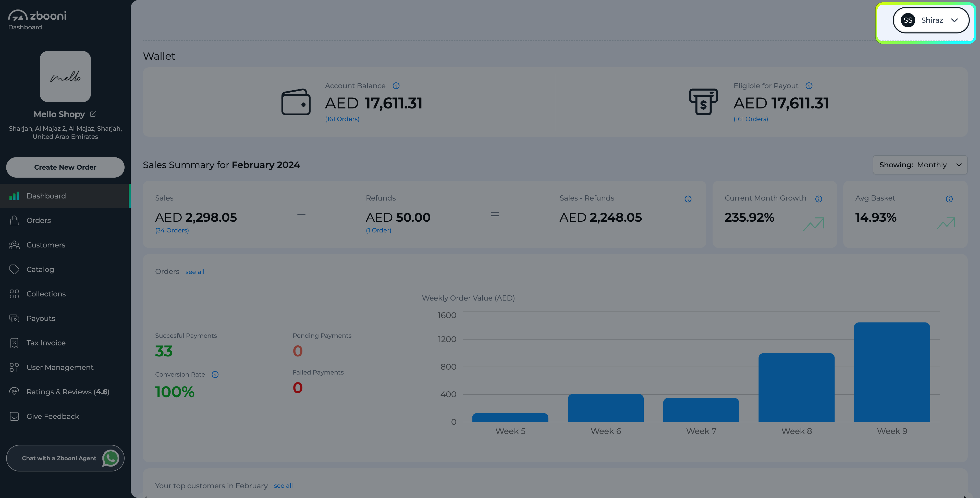This screenshot has height=498, width=980.
Task: Click the Avg Basket info icon
Action: (949, 199)
